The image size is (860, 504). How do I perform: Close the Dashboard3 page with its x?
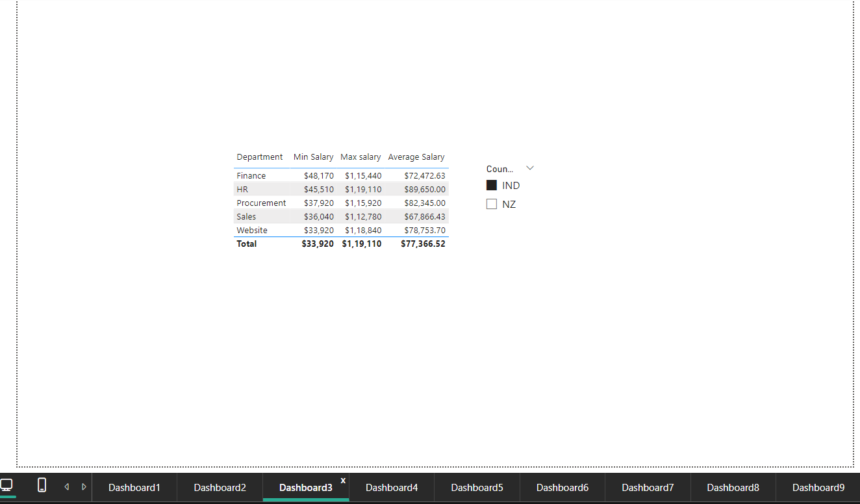tap(342, 481)
